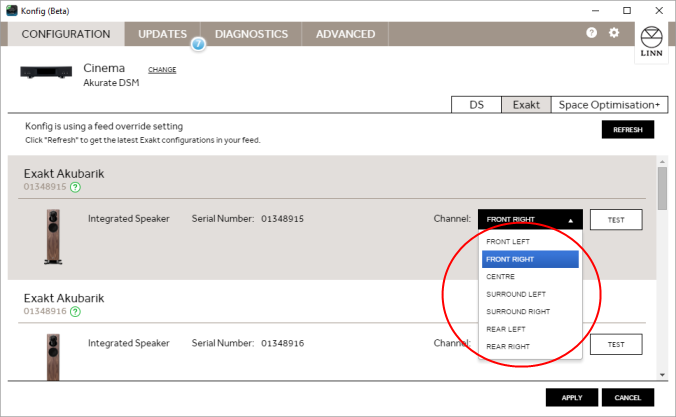
Task: Click the second Exakt Akubarik heading
Action: pyautogui.click(x=64, y=298)
